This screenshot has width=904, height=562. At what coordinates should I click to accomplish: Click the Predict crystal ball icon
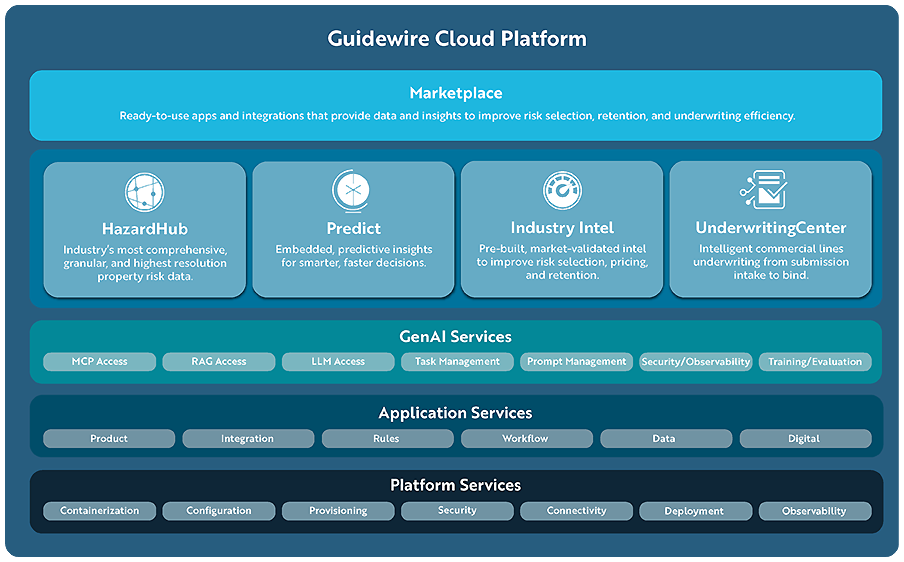coord(353,191)
